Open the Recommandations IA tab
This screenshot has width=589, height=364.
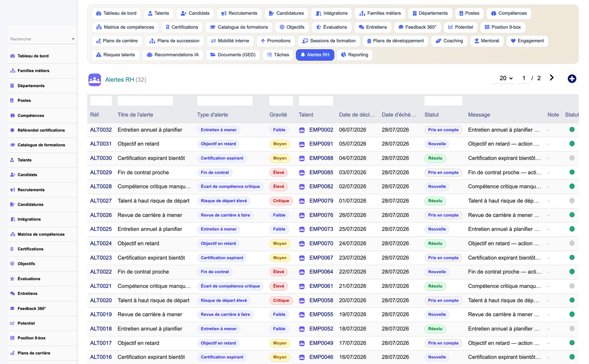(x=173, y=55)
